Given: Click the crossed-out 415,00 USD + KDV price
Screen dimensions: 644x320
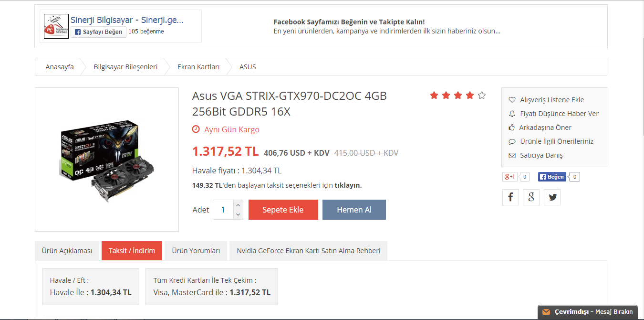Looking at the screenshot, I should 366,153.
